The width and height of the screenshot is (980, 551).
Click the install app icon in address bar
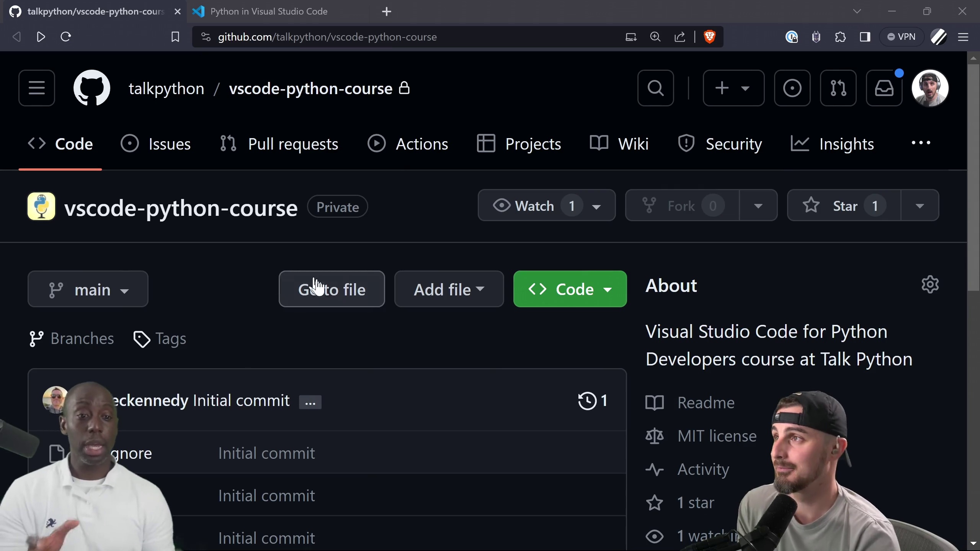[x=631, y=37]
